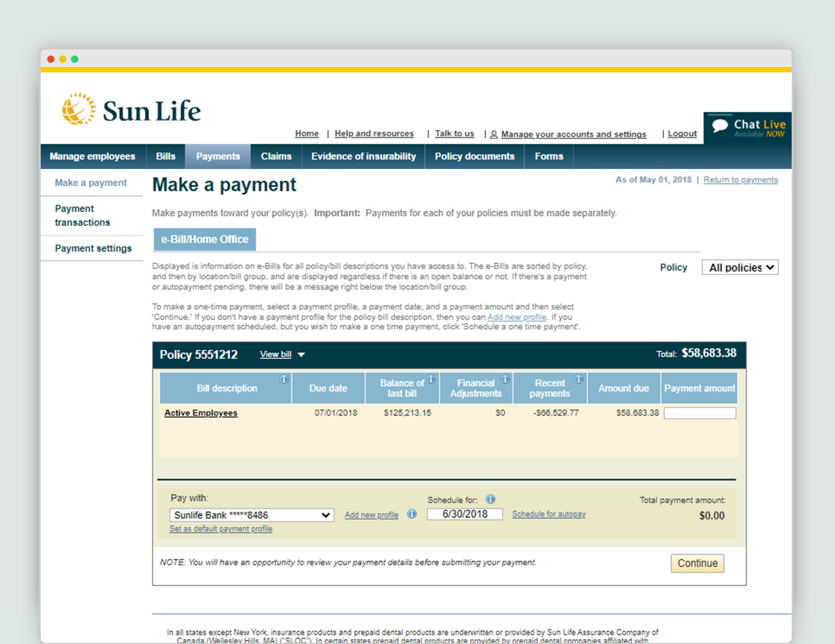
Task: Click yellow minimize window dot
Action: (63, 59)
